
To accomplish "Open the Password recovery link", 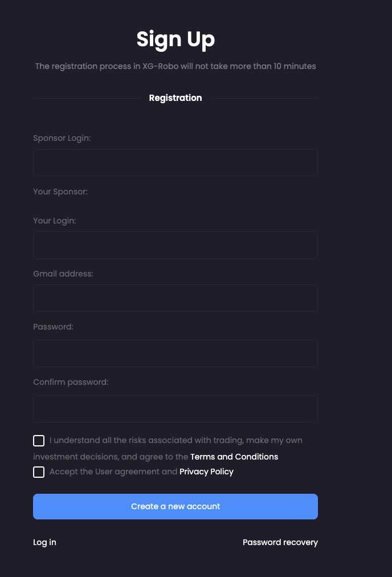I will click(280, 542).
